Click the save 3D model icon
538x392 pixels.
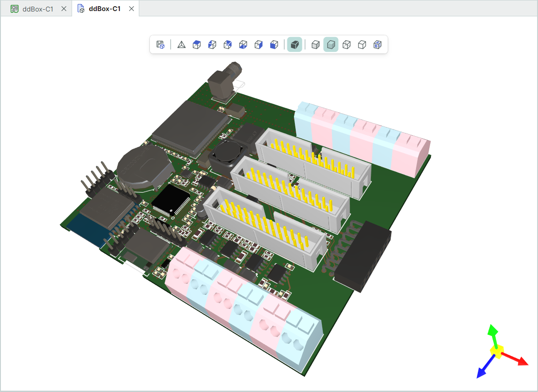[160, 44]
